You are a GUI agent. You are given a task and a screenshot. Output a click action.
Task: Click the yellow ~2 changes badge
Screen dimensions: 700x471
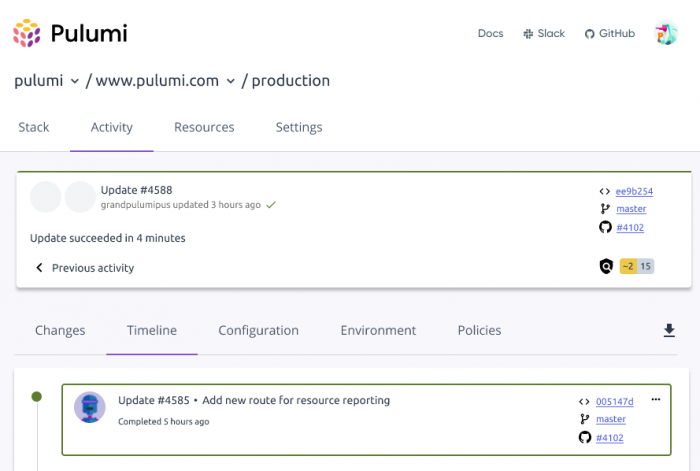628,266
